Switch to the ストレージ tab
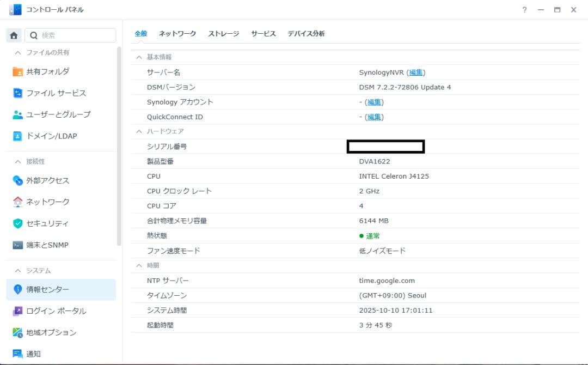 tap(223, 33)
